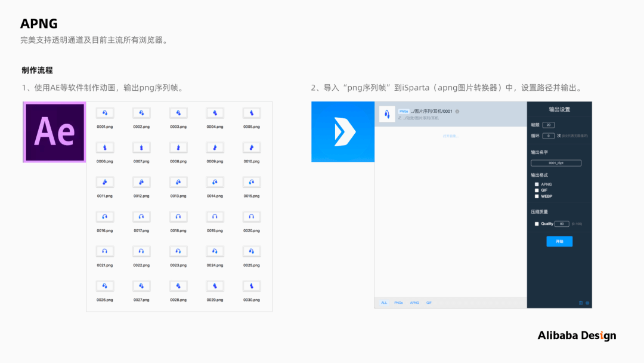Image resolution: width=644 pixels, height=363 pixels.
Task: Toggle the Quality compression checkbox
Action: tap(537, 224)
